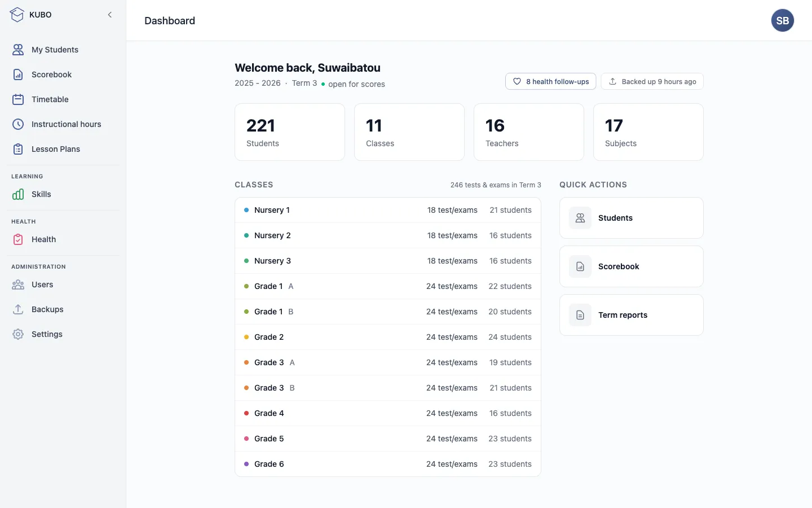Navigate to Skills under Learning
This screenshot has height=508, width=812.
tap(63, 194)
